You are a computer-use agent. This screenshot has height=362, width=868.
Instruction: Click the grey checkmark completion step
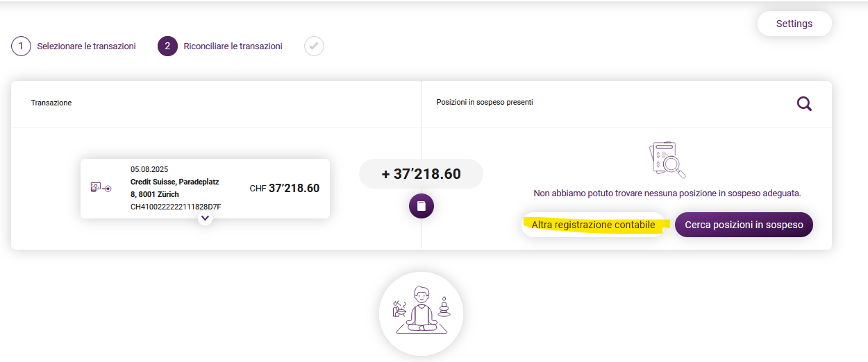314,46
